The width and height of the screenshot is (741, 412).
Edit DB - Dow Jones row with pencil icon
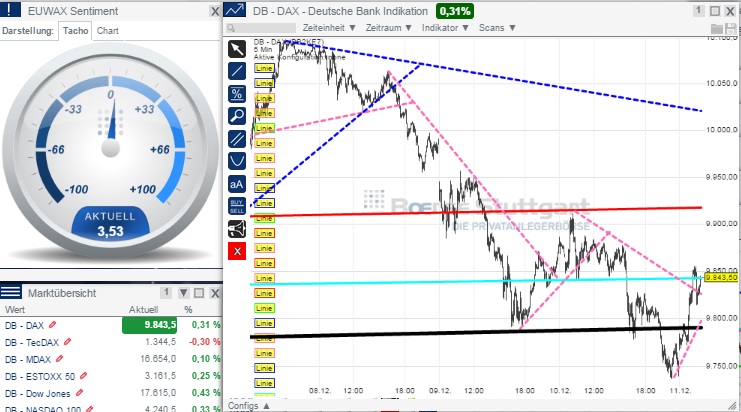[79, 393]
